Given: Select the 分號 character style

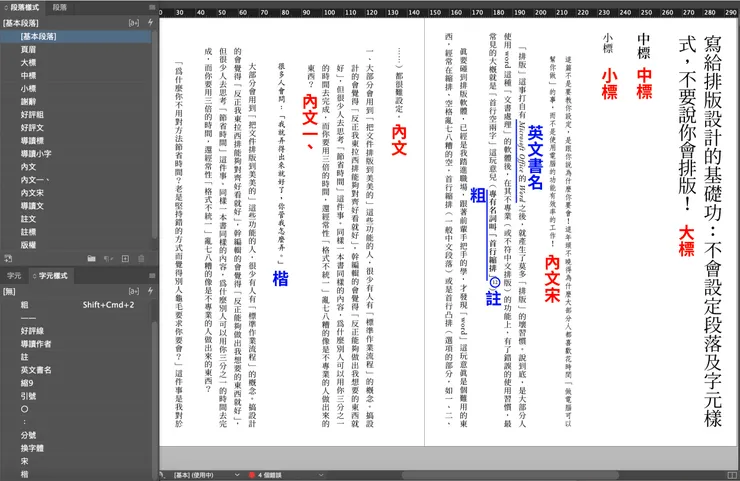Looking at the screenshot, I should tap(76, 435).
